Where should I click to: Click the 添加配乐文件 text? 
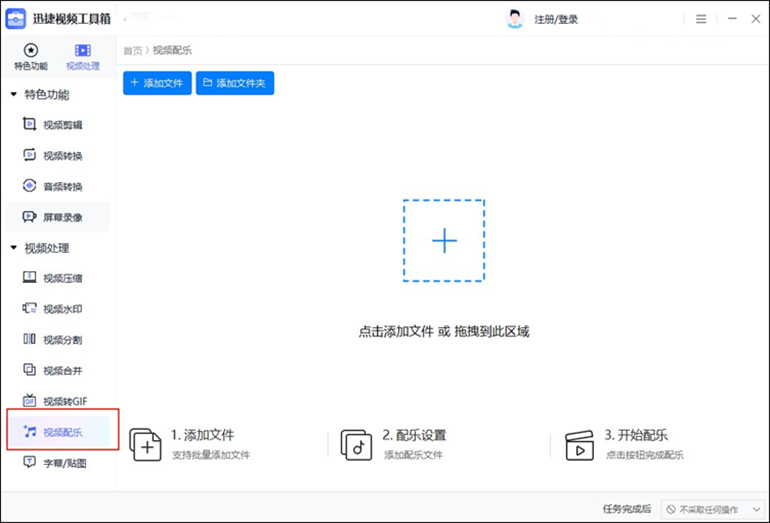click(413, 455)
